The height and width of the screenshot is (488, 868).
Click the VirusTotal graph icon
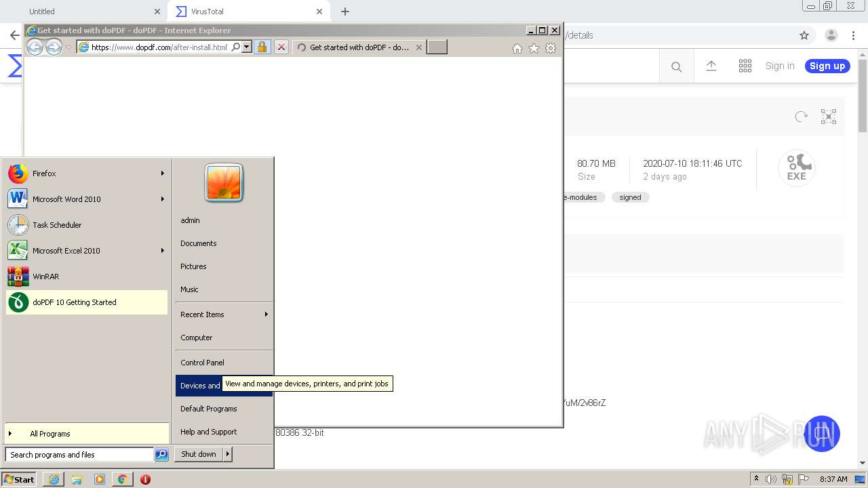point(829,117)
